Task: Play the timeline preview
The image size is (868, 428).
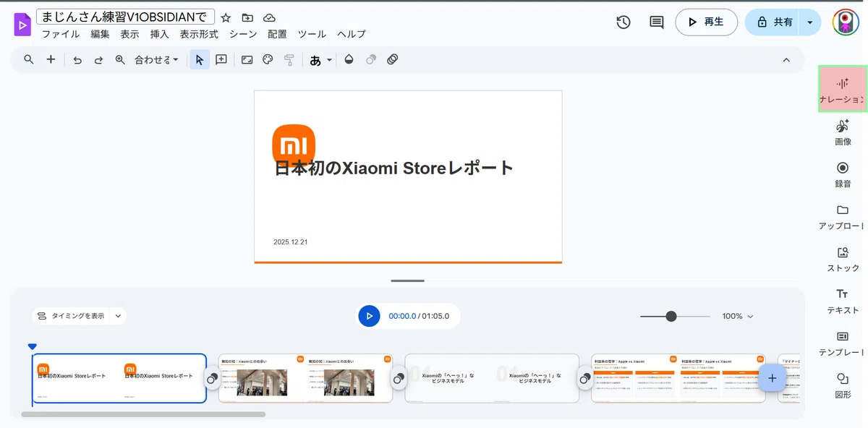Action: point(369,316)
